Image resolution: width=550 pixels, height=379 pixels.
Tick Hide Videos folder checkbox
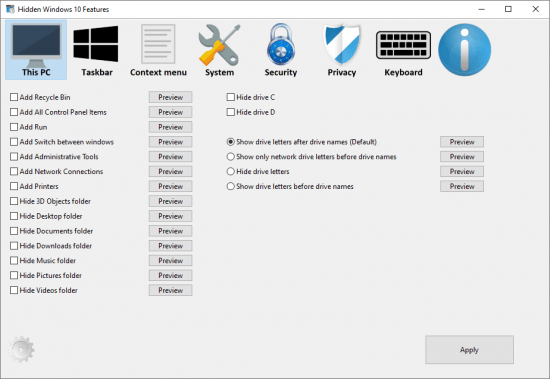14,290
